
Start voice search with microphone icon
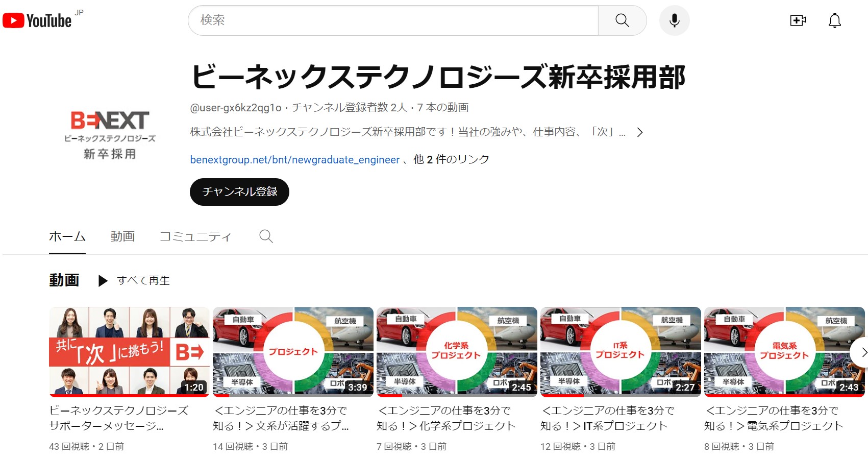674,20
